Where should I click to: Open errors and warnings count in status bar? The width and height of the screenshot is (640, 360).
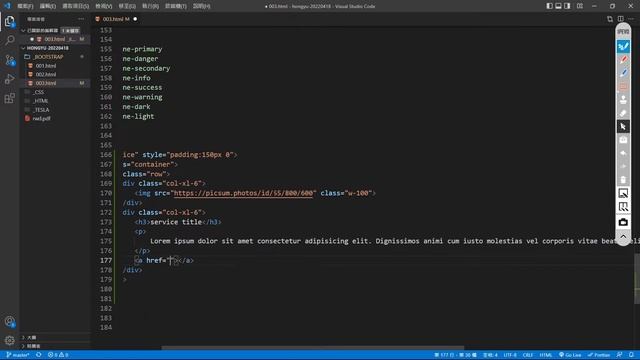click(58, 355)
